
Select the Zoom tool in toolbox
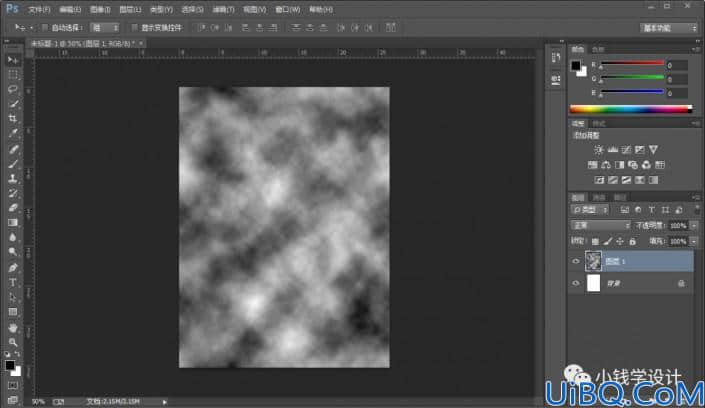[x=13, y=342]
